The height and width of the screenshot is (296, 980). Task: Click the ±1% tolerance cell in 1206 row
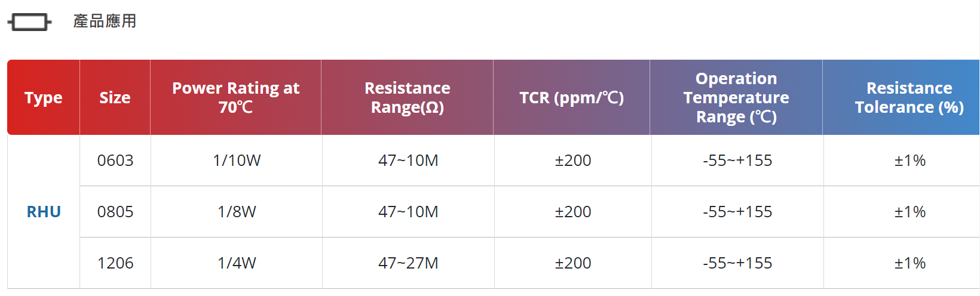point(909,263)
